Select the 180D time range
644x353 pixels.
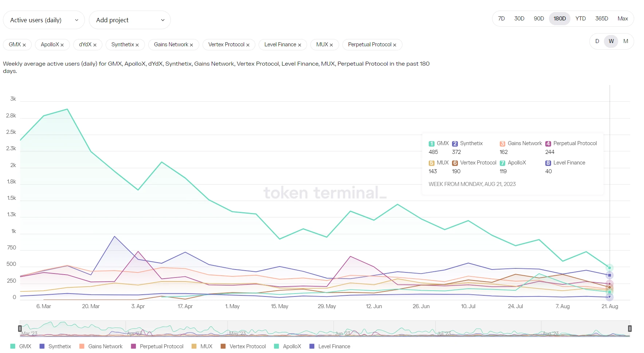[560, 19]
